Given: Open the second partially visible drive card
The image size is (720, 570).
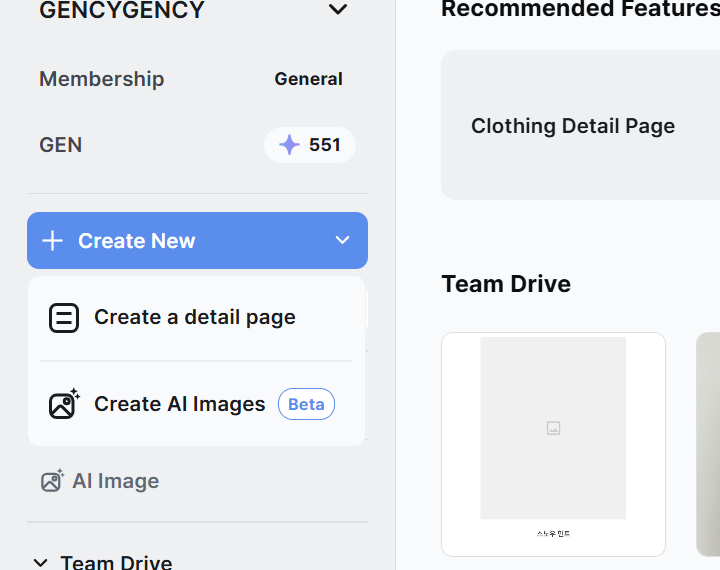Looking at the screenshot, I should [x=708, y=444].
